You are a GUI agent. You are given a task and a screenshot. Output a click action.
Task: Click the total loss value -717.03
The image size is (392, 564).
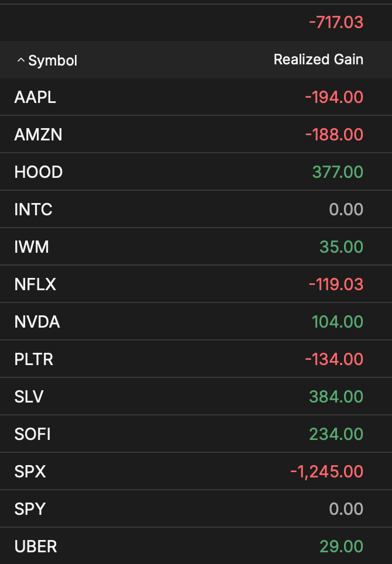click(x=335, y=22)
